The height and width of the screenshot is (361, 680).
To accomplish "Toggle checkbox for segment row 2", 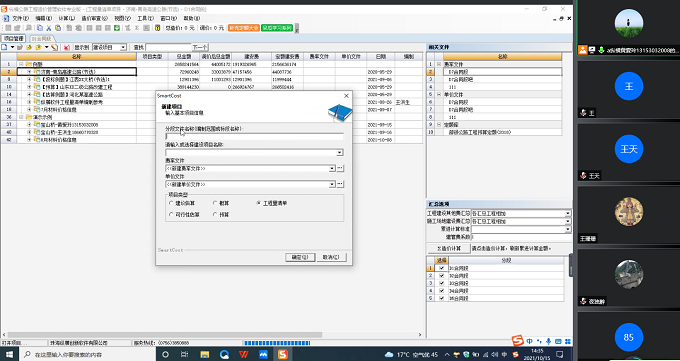I will (x=441, y=276).
